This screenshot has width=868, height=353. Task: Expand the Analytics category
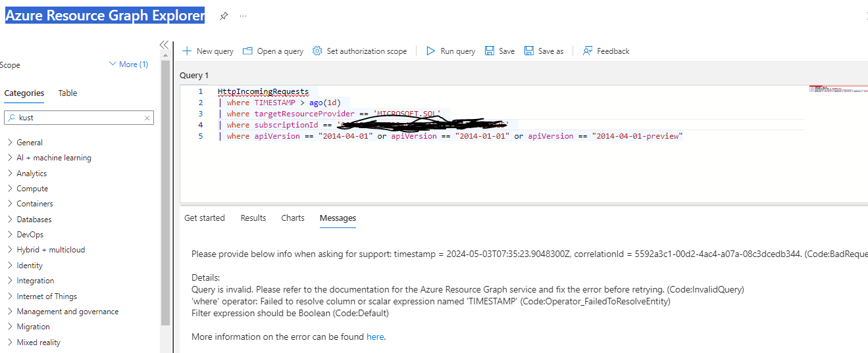pyautogui.click(x=10, y=174)
